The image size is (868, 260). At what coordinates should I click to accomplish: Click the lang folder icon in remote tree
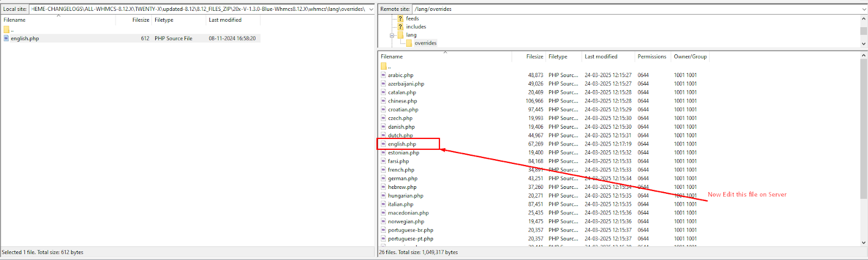tap(400, 35)
